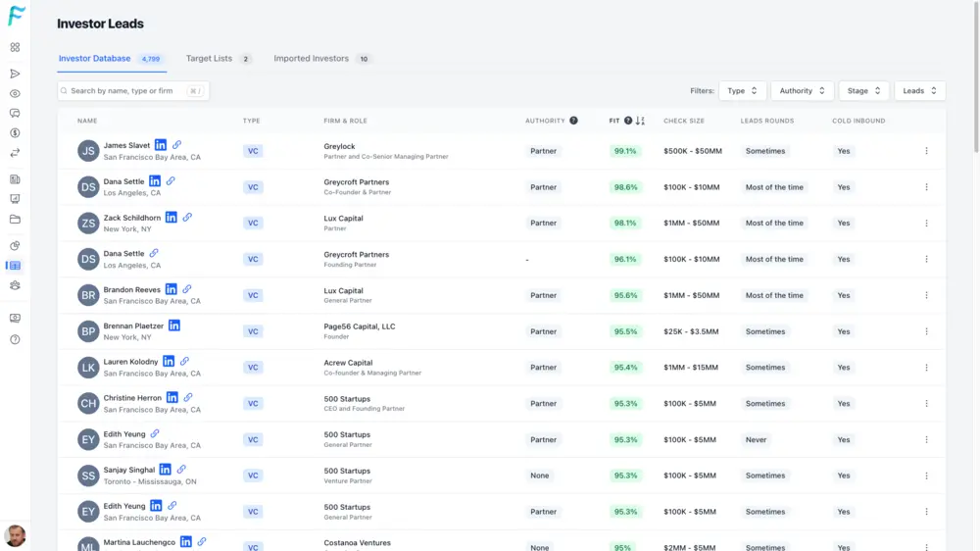
Task: Open Christine Herron's LinkedIn icon
Action: [x=172, y=398]
